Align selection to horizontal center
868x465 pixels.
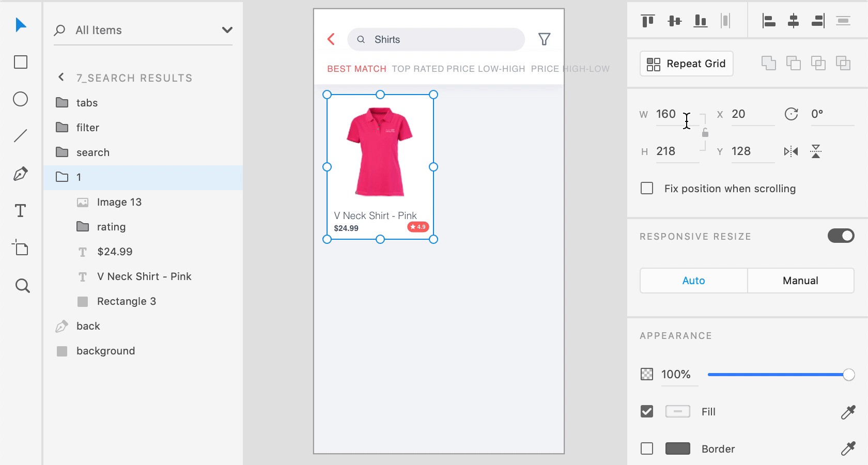click(794, 21)
